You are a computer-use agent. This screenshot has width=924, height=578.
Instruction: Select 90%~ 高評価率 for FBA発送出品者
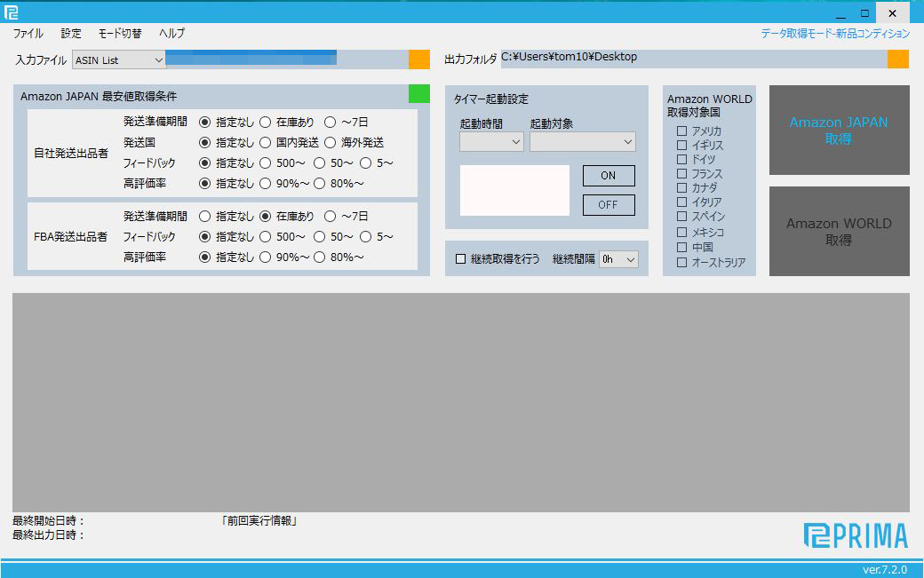265,257
